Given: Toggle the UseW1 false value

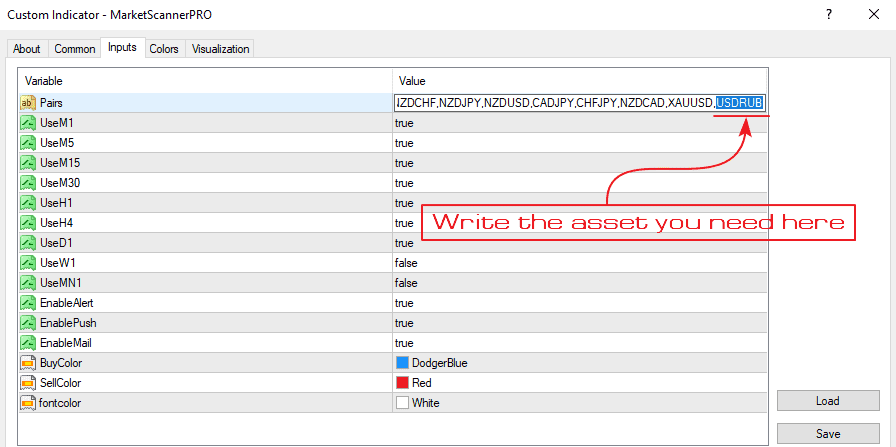Looking at the screenshot, I should click(x=406, y=263).
